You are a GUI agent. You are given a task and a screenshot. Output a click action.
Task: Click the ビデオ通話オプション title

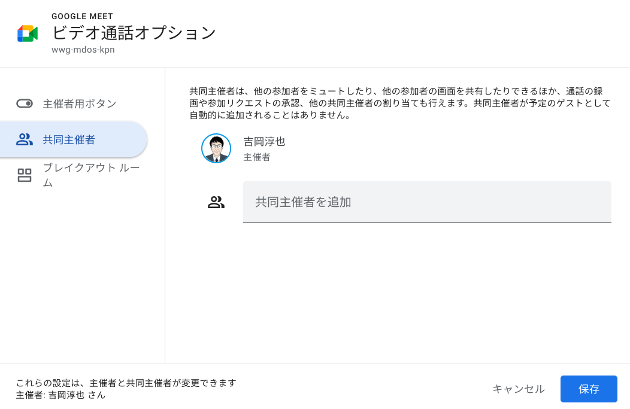(x=134, y=33)
